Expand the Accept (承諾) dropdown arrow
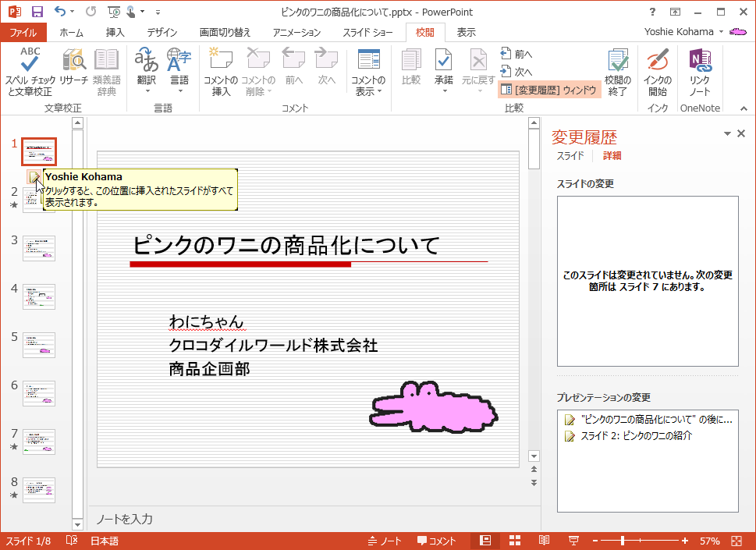Image resolution: width=756 pixels, height=550 pixels. 444,90
